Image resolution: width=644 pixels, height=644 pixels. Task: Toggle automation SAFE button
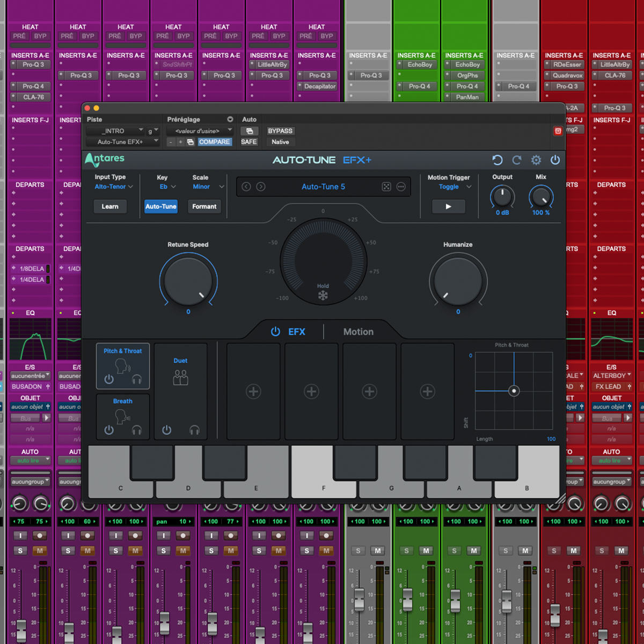coord(249,142)
